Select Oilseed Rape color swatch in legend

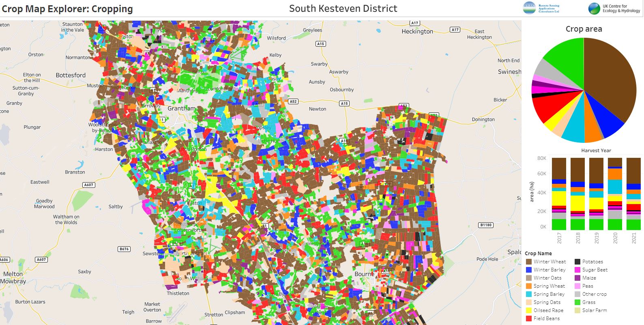[529, 310]
